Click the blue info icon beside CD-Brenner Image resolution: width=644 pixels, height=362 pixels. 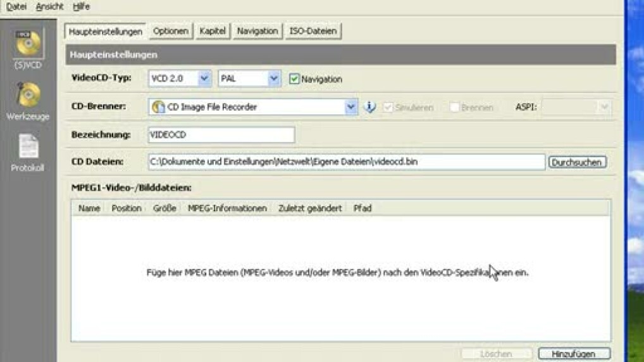click(370, 107)
